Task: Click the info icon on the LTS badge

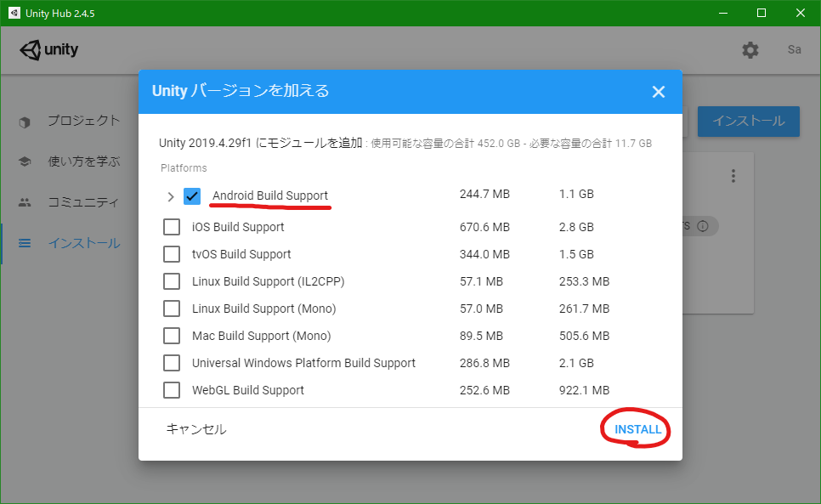Action: (703, 226)
